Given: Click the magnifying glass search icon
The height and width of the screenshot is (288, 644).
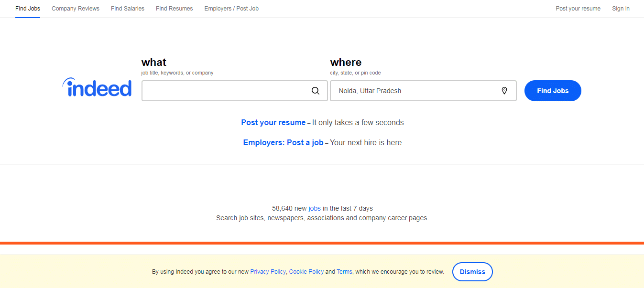Looking at the screenshot, I should (x=316, y=91).
